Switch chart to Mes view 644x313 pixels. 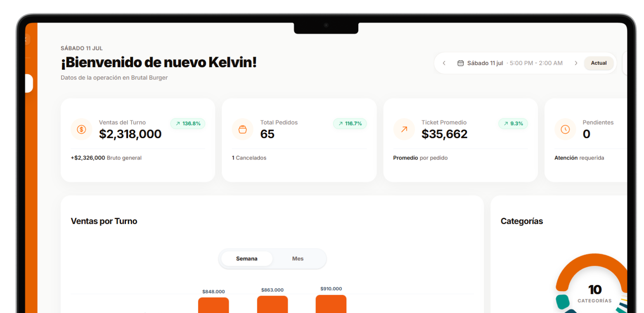298,259
